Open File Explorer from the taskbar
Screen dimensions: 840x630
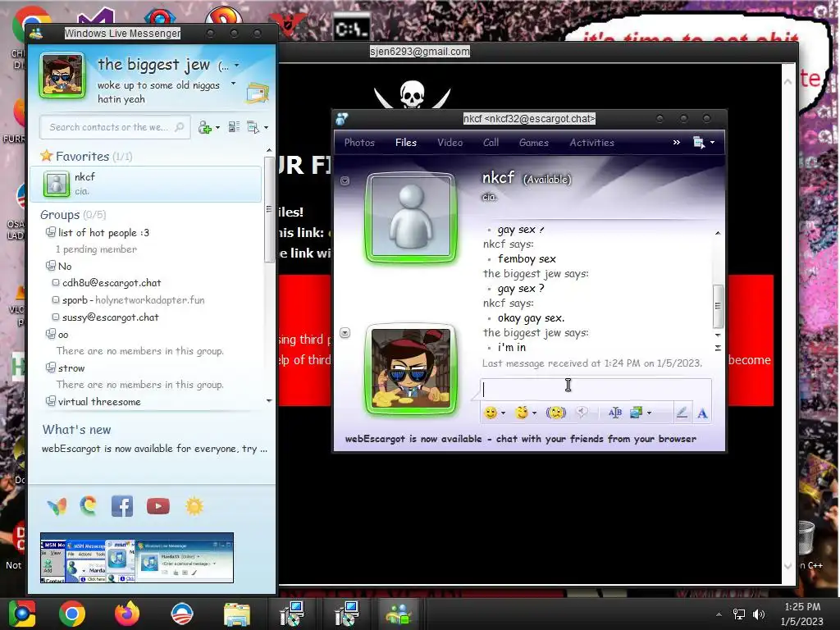pos(237,614)
